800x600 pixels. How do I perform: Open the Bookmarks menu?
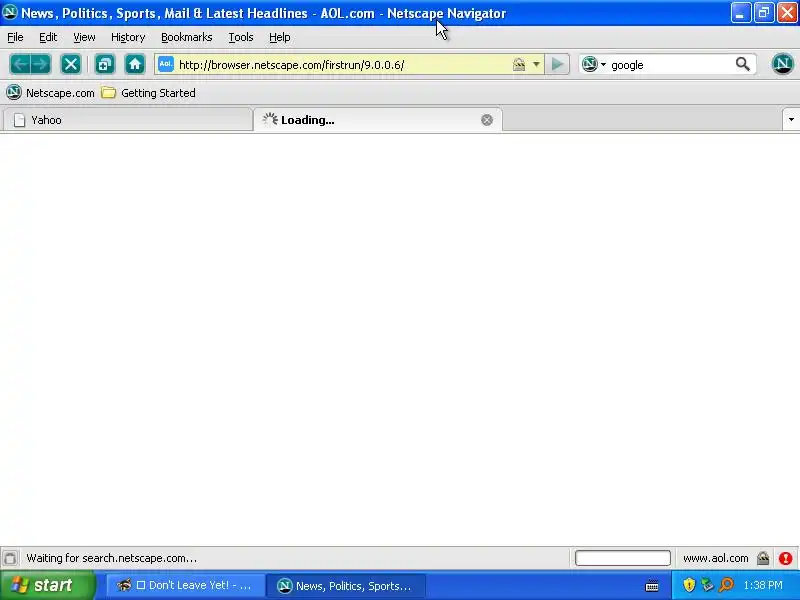(187, 37)
